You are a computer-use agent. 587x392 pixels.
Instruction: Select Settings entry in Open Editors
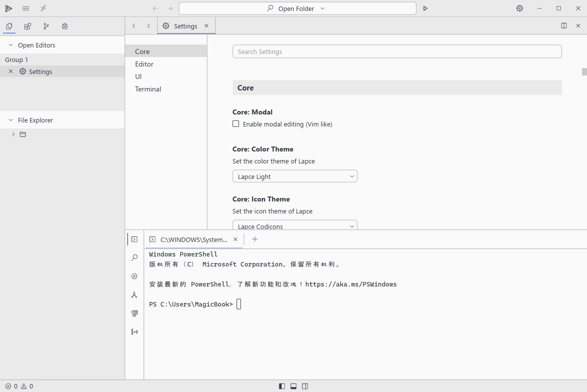click(x=62, y=71)
